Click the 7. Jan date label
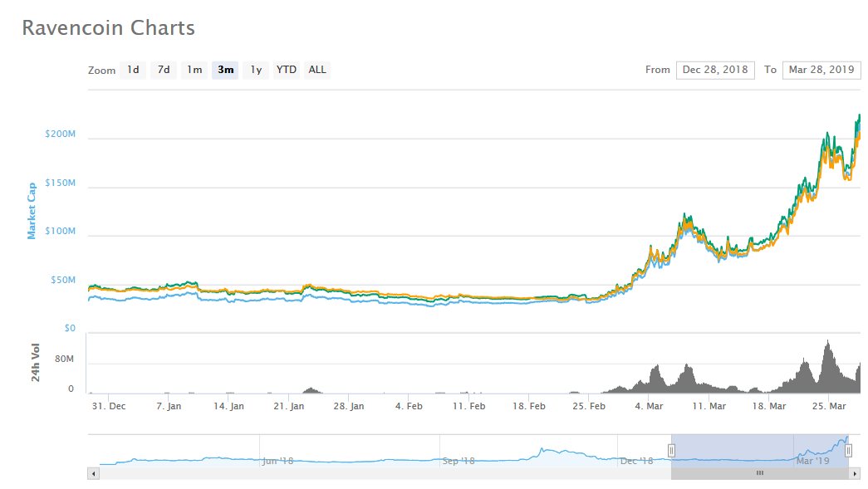 (169, 406)
